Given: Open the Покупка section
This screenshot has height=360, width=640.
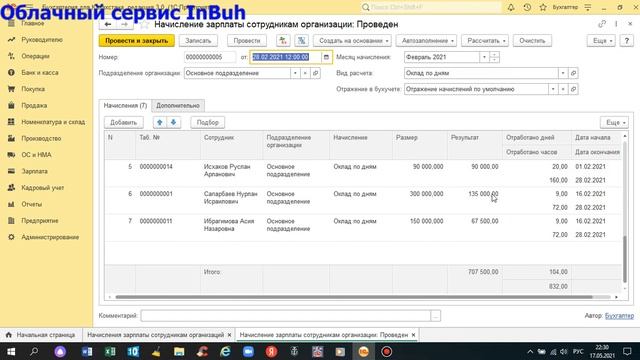Looking at the screenshot, I should (x=33, y=89).
